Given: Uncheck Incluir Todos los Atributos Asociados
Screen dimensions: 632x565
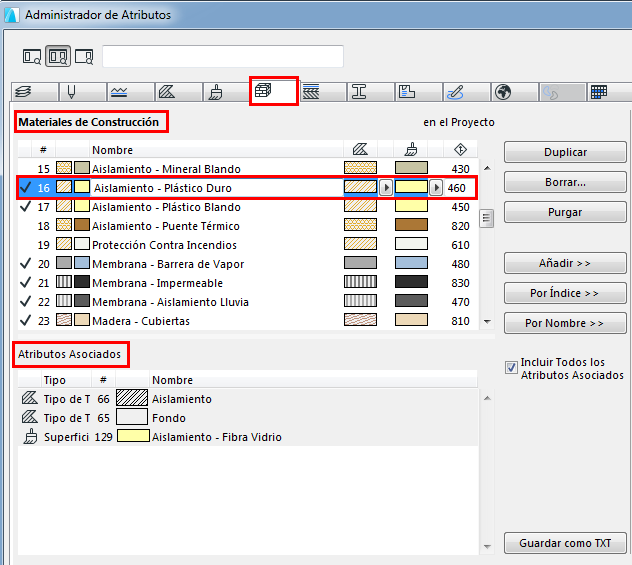Looking at the screenshot, I should pyautogui.click(x=511, y=368).
